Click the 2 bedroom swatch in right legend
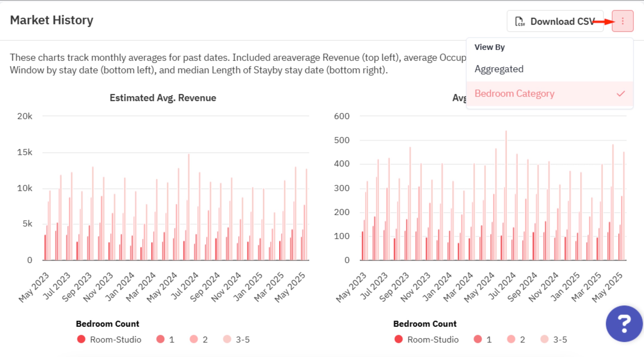 511,339
